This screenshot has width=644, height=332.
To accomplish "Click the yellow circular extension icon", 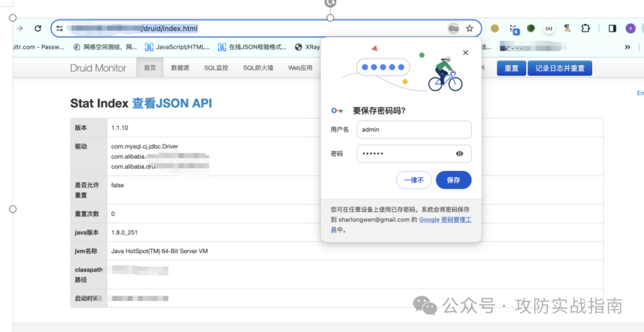I will 495,29.
